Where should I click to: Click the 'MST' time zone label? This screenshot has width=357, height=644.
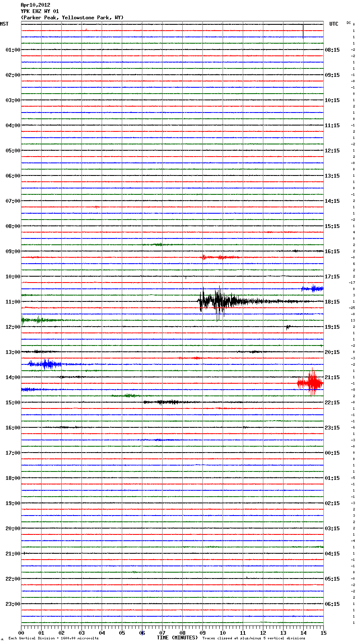[4, 24]
